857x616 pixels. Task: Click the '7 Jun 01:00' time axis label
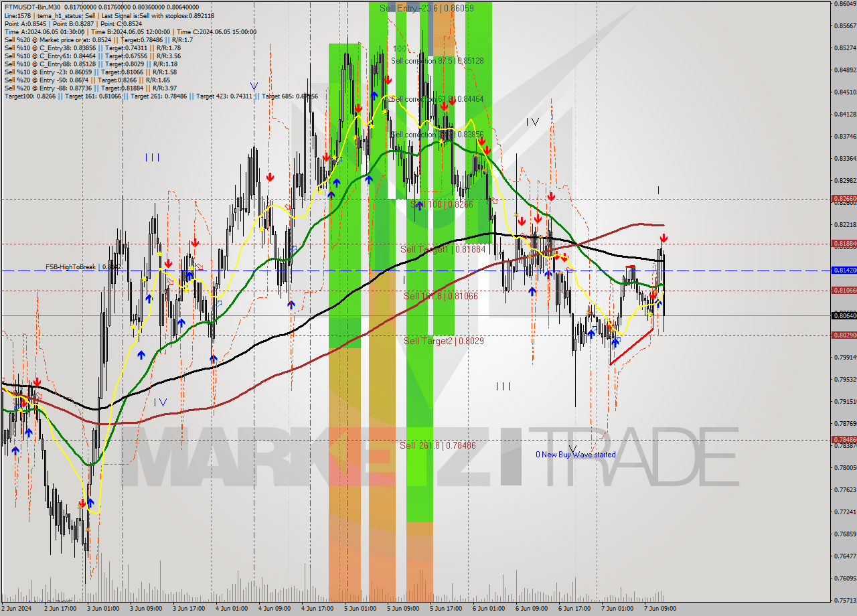click(x=617, y=609)
